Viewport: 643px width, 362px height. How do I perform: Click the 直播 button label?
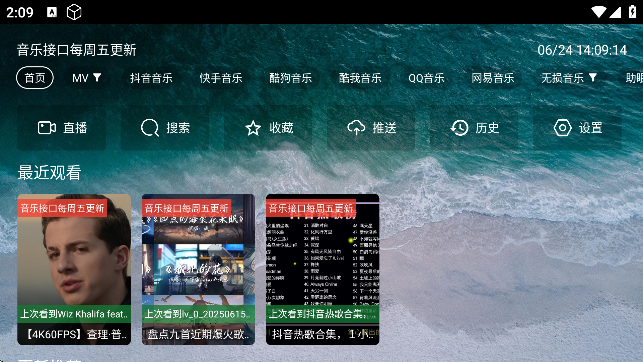tap(75, 128)
